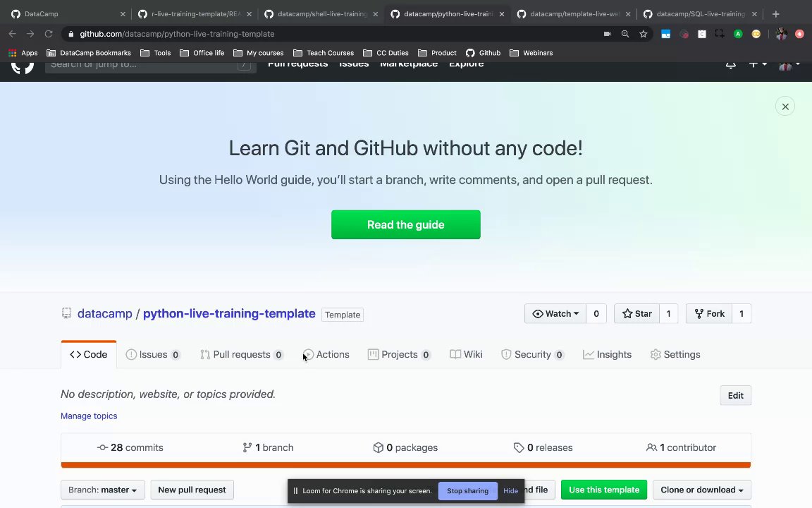Select the Code tab
Image resolution: width=812 pixels, height=508 pixels.
(x=89, y=355)
